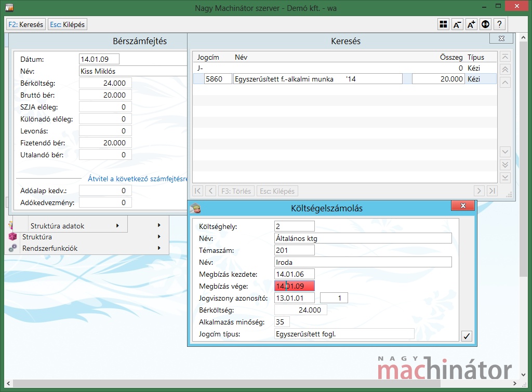Image resolution: width=532 pixels, height=392 pixels.
Task: Close the Keresés panel with X button
Action: [x=501, y=39]
